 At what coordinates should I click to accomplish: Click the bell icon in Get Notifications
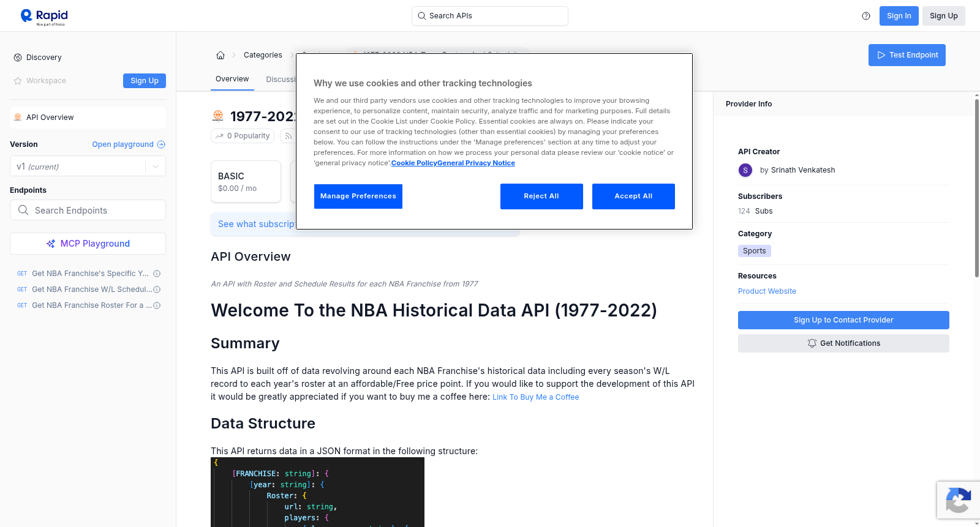tap(812, 343)
